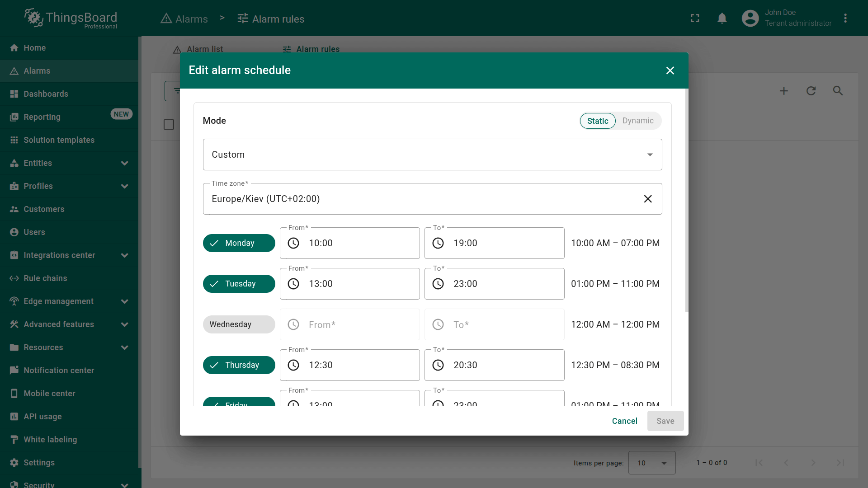Image resolution: width=868 pixels, height=488 pixels.
Task: Close the Edit alarm schedule dialog
Action: point(670,70)
